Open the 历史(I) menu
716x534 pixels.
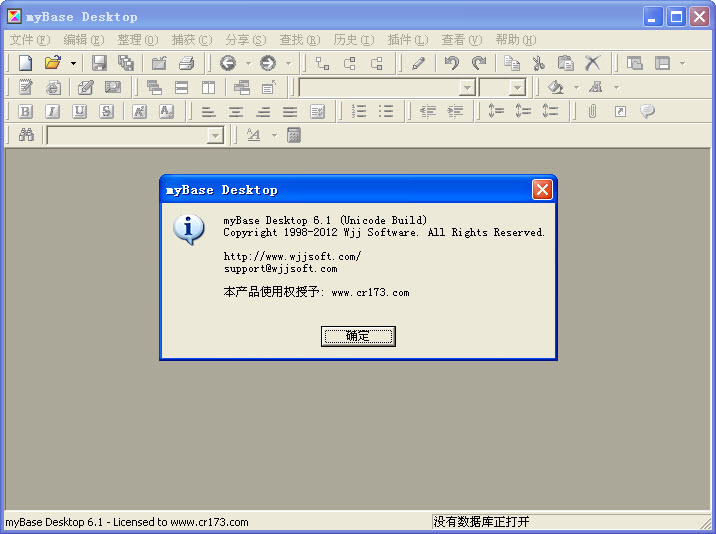[x=354, y=40]
